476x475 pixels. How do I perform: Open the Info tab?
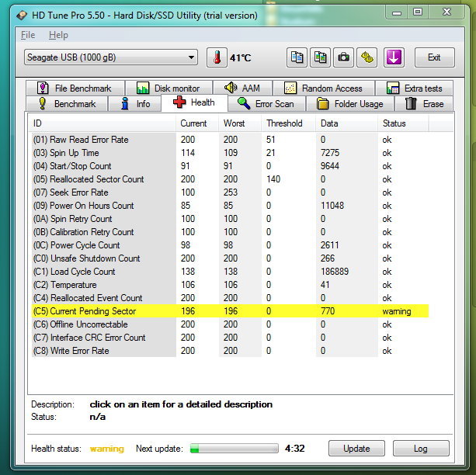pos(134,104)
